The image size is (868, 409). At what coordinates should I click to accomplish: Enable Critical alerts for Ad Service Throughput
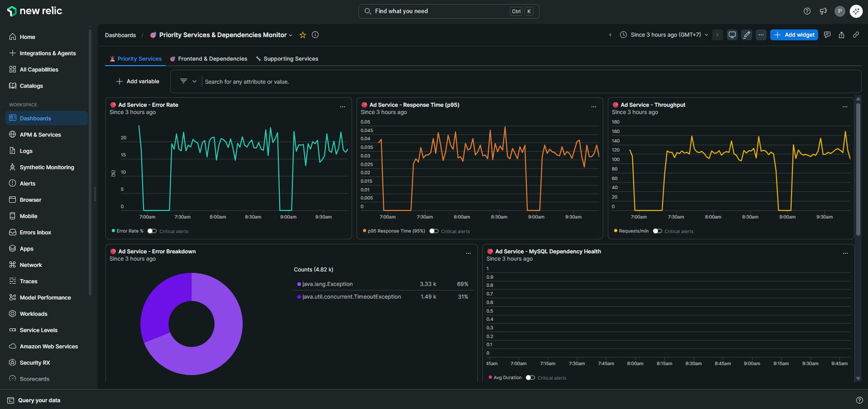pyautogui.click(x=658, y=231)
